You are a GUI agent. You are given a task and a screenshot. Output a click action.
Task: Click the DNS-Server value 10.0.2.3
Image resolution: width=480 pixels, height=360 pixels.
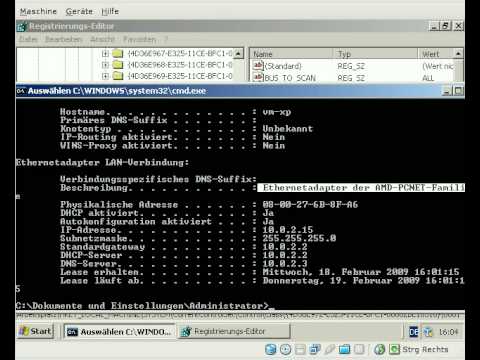[x=285, y=263]
